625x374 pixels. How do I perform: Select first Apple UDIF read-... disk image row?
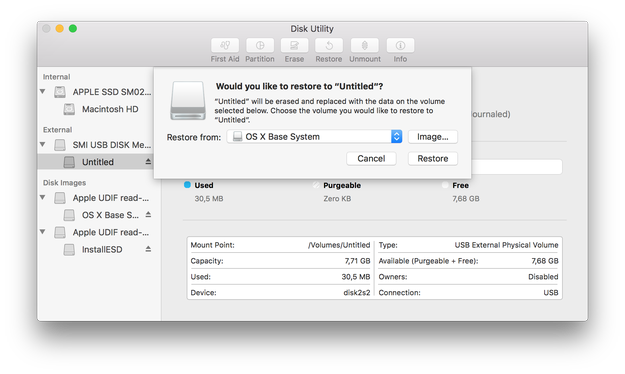coord(99,198)
